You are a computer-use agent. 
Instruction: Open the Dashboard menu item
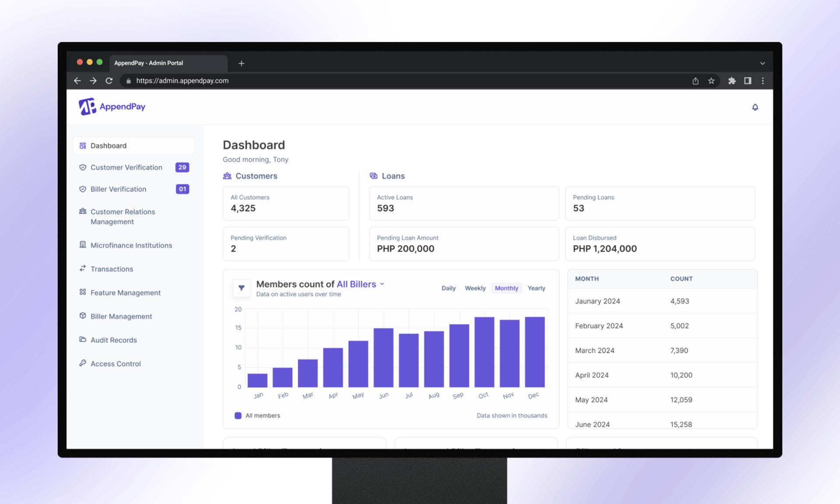134,146
